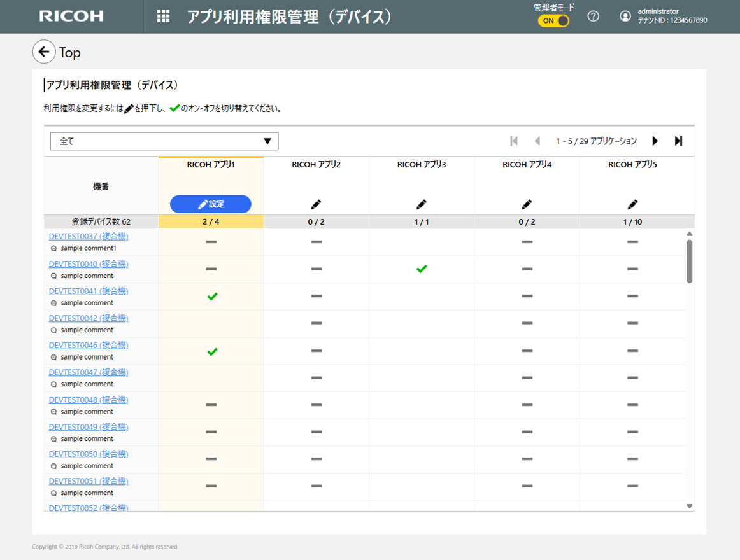Click comment icon under DEVTEST0047
Image resolution: width=740 pixels, height=560 pixels.
tap(53, 384)
